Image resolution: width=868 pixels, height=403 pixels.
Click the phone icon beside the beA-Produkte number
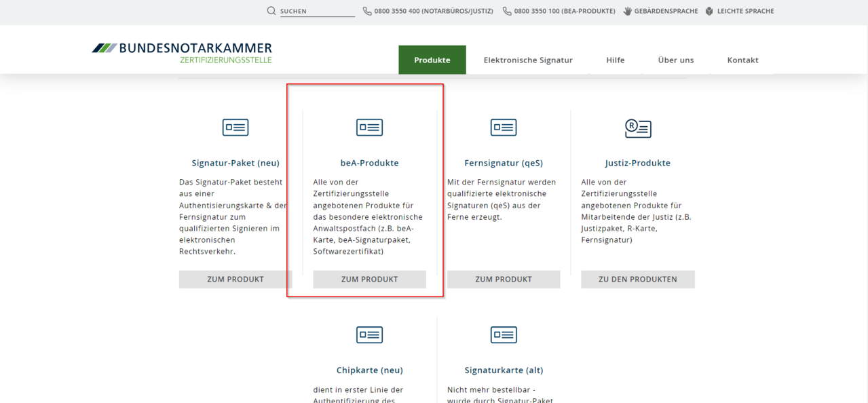(507, 11)
